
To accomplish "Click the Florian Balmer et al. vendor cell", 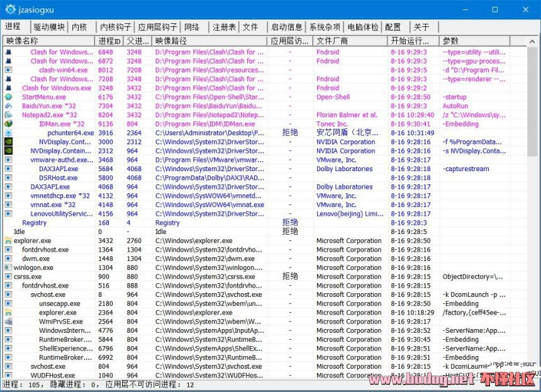I will (x=347, y=115).
